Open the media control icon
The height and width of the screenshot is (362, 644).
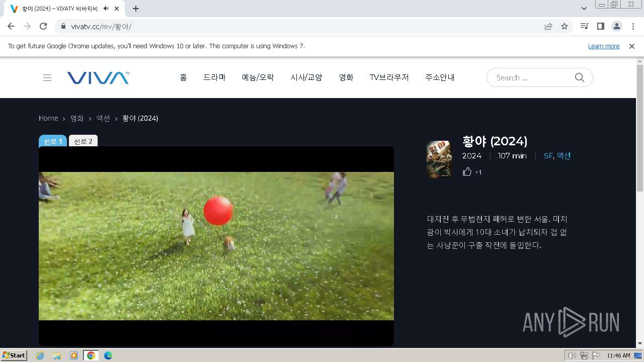click(584, 26)
